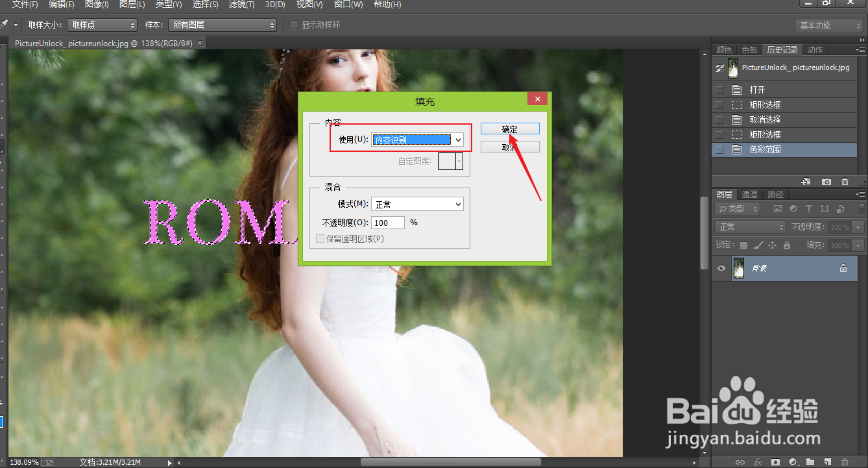This screenshot has height=468, width=868.
Task: Open the layer fill percentage dropdown arrow
Action: 859,245
